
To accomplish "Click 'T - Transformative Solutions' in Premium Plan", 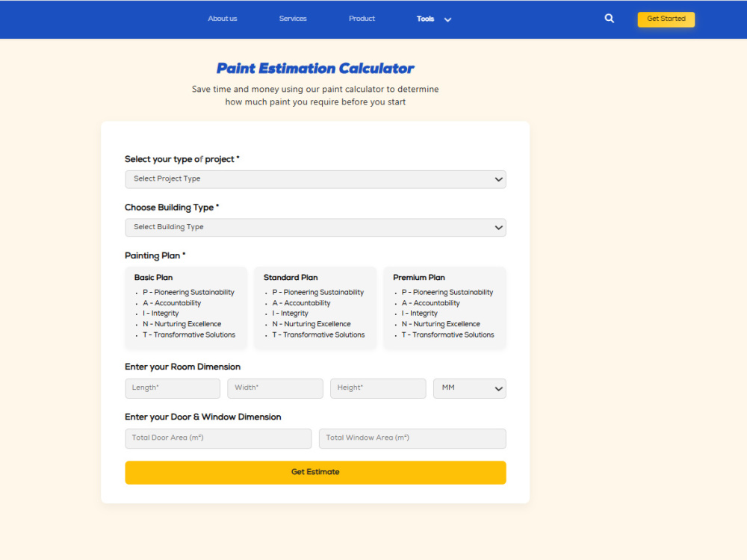I will tap(447, 335).
